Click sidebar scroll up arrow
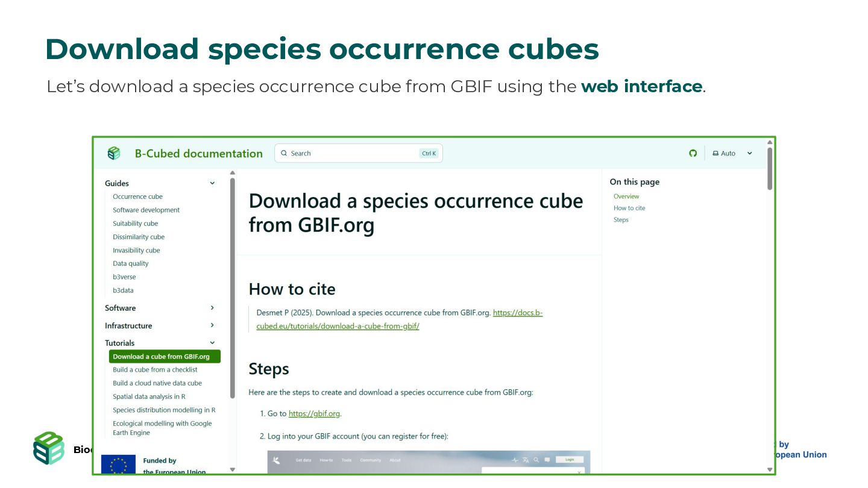This screenshot has width=868, height=488. pos(233,173)
